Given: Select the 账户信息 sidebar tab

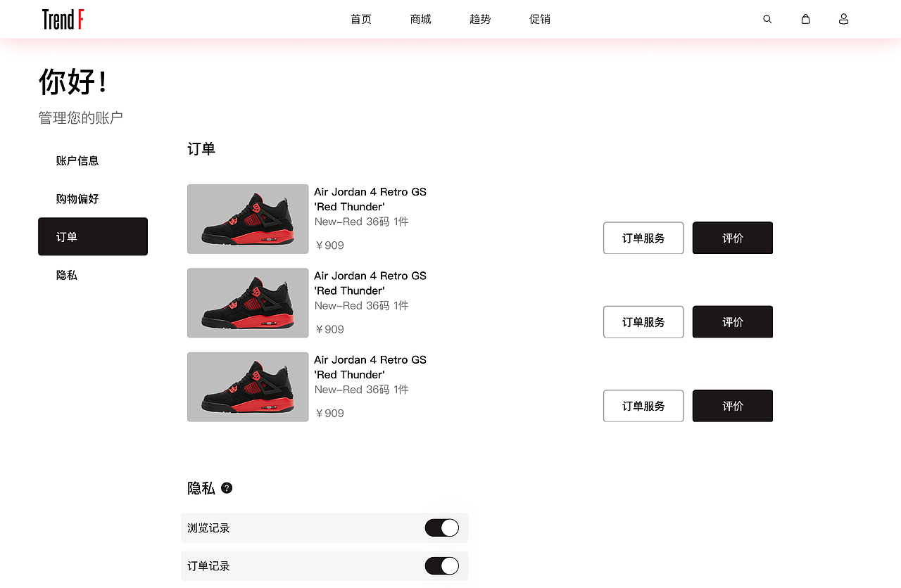Looking at the screenshot, I should click(x=77, y=160).
